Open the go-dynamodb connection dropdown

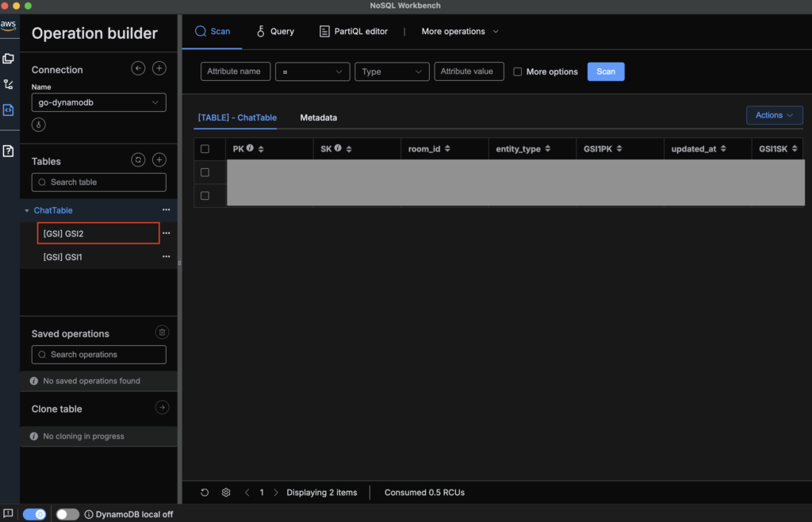tap(98, 102)
